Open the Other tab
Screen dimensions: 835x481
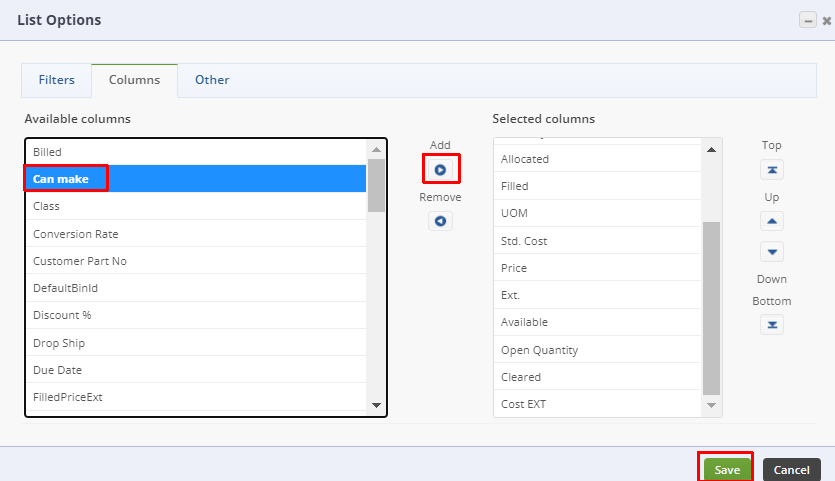(212, 80)
